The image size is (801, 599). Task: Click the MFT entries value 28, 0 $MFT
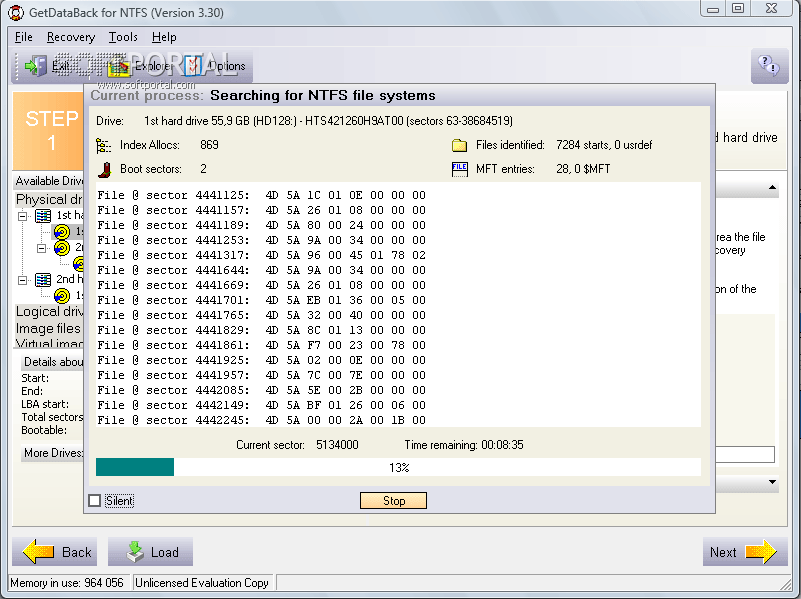click(583, 169)
